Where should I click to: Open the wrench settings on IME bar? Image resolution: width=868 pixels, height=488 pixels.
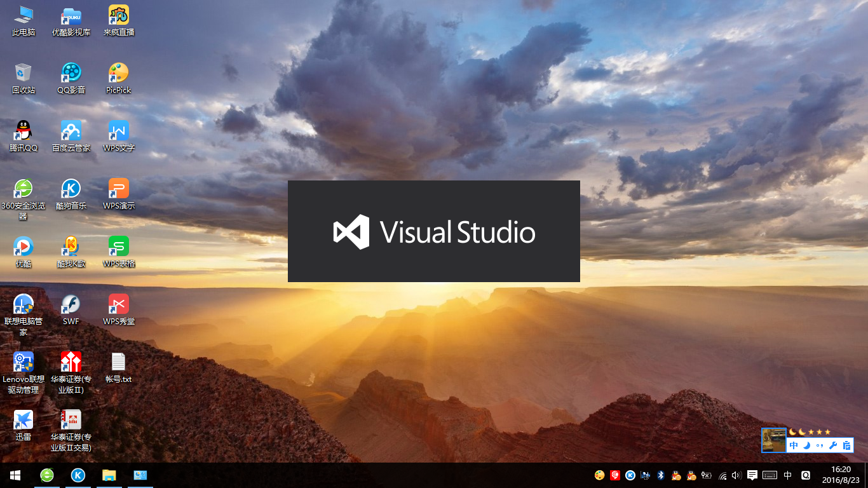[x=833, y=445]
